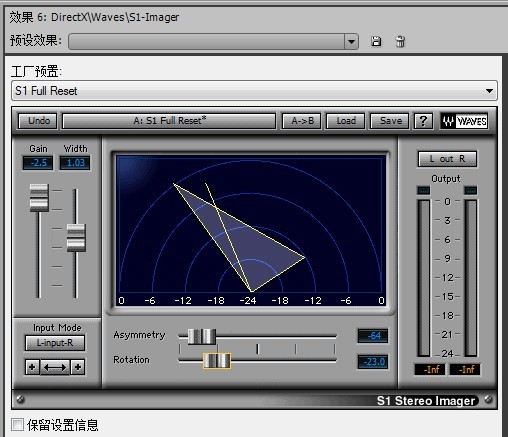Click the Rotation slider handle
Viewport: 508px width, 437px height.
tap(217, 361)
